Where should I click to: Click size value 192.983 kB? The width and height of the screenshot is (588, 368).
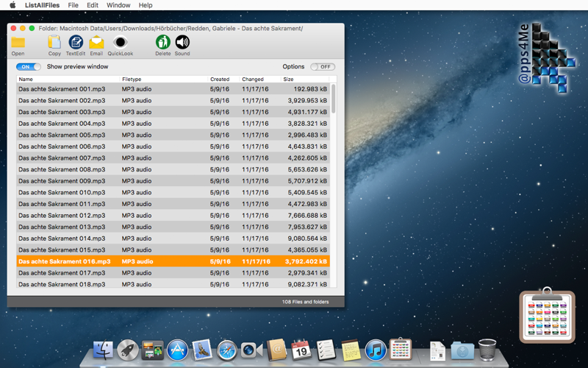[310, 89]
